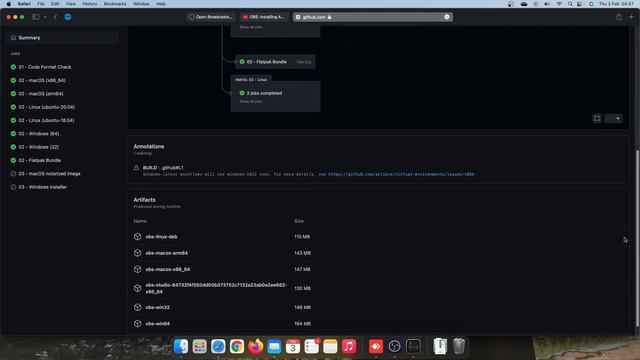
Task: Open the 02 - Flatpak Bundle sidebar job
Action: pos(40,160)
